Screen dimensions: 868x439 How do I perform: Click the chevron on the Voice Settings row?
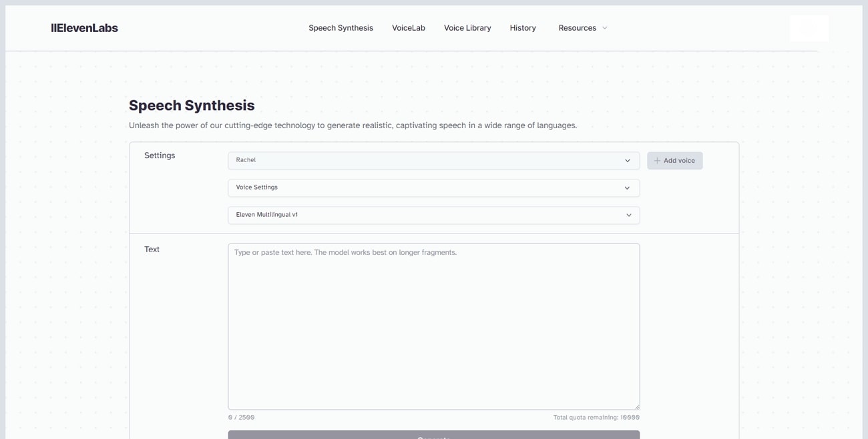pyautogui.click(x=627, y=188)
